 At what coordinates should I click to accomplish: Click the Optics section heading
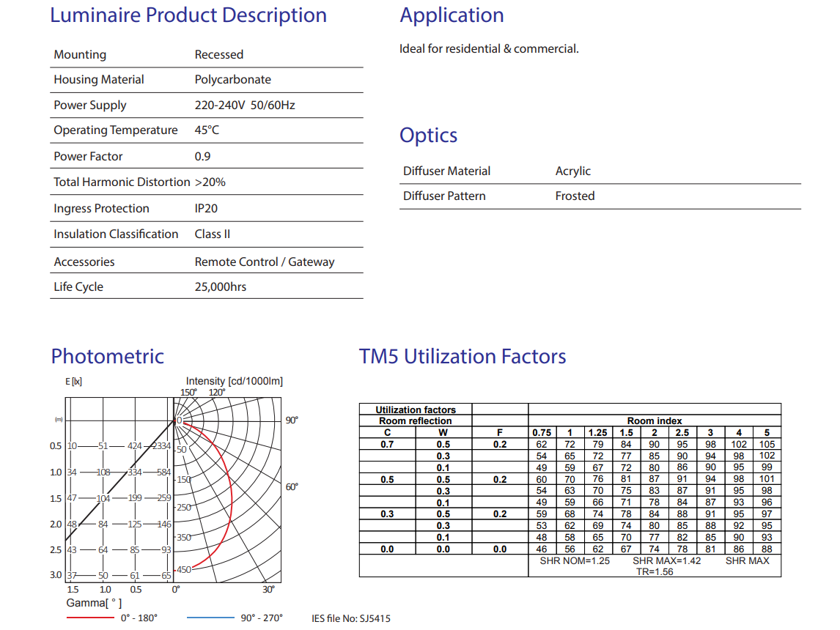click(x=428, y=136)
